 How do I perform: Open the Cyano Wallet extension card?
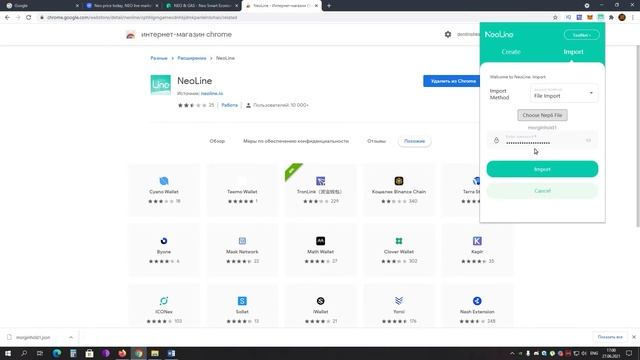point(164,190)
